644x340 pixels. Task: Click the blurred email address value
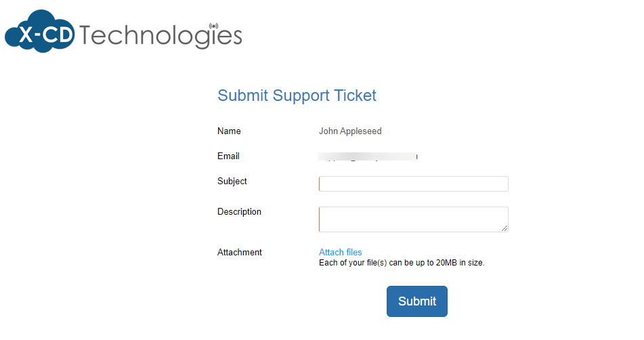(368, 157)
